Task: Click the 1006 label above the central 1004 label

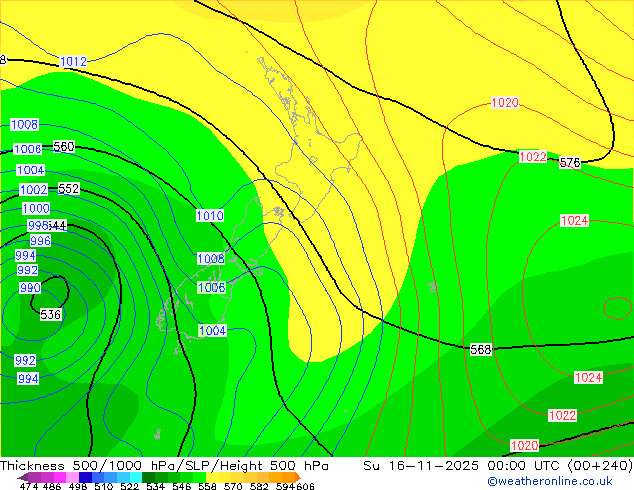Action: (211, 288)
